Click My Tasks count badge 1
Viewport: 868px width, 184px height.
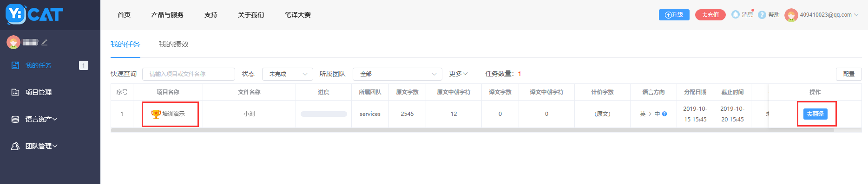pos(84,65)
